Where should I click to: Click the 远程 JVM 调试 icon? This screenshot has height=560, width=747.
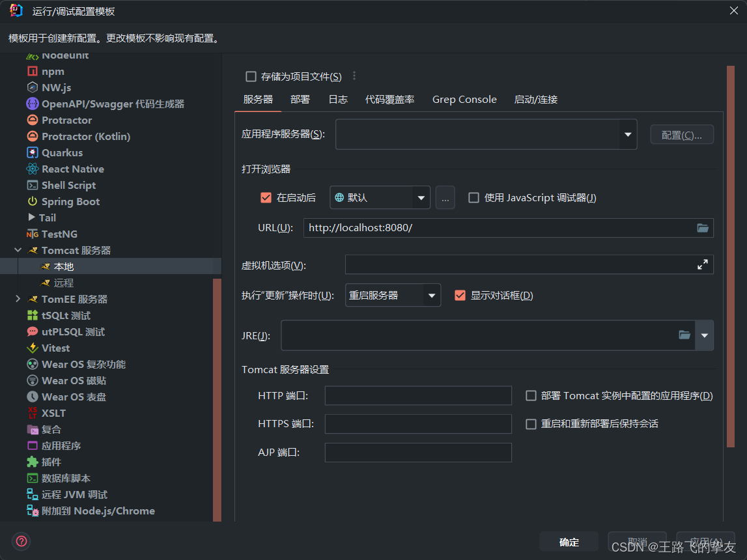[x=33, y=494]
